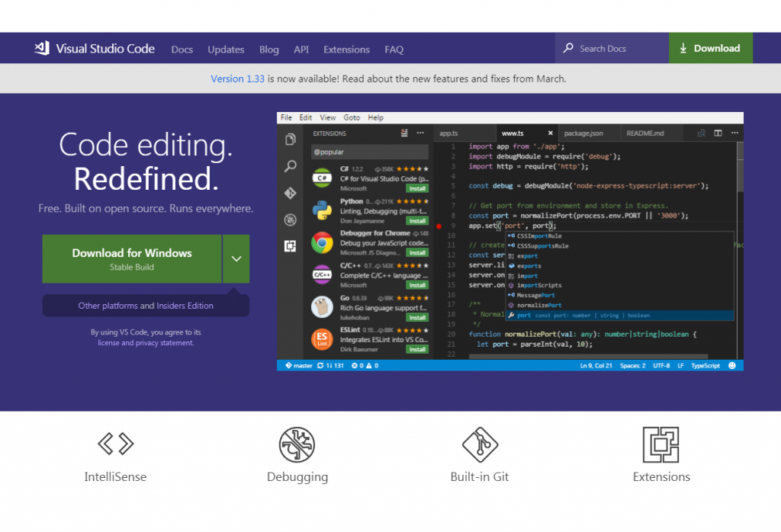Select the Search icon in the activity bar
This screenshot has height=532, width=781.
pos(291,166)
